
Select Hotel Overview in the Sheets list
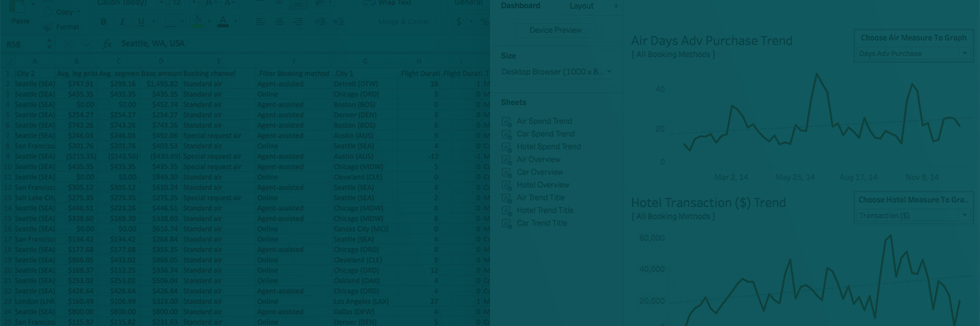[543, 185]
